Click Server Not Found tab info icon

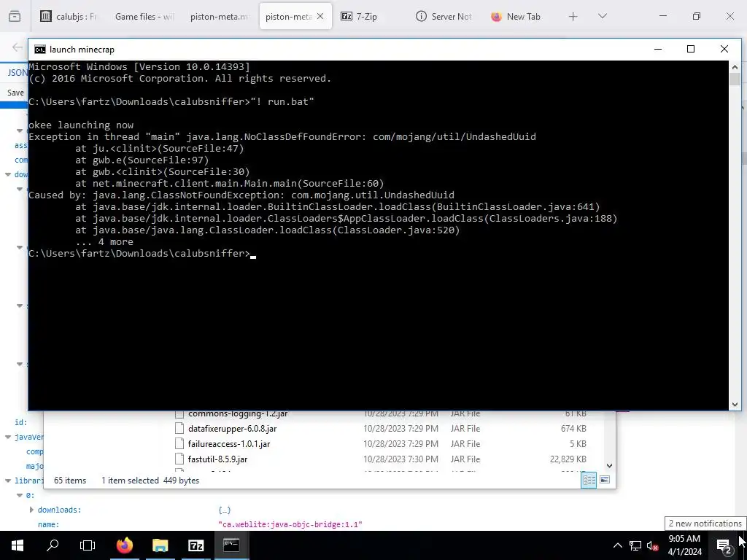[x=421, y=17]
